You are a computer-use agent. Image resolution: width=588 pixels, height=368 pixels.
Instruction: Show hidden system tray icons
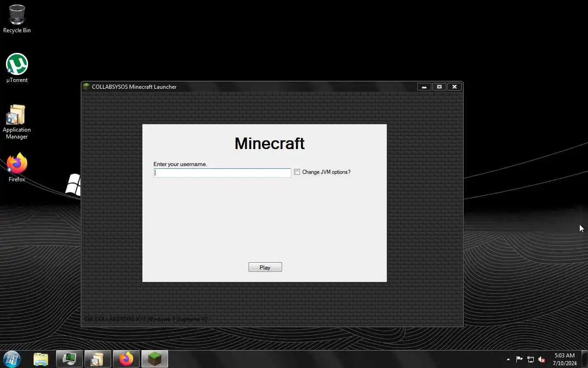[508, 359]
